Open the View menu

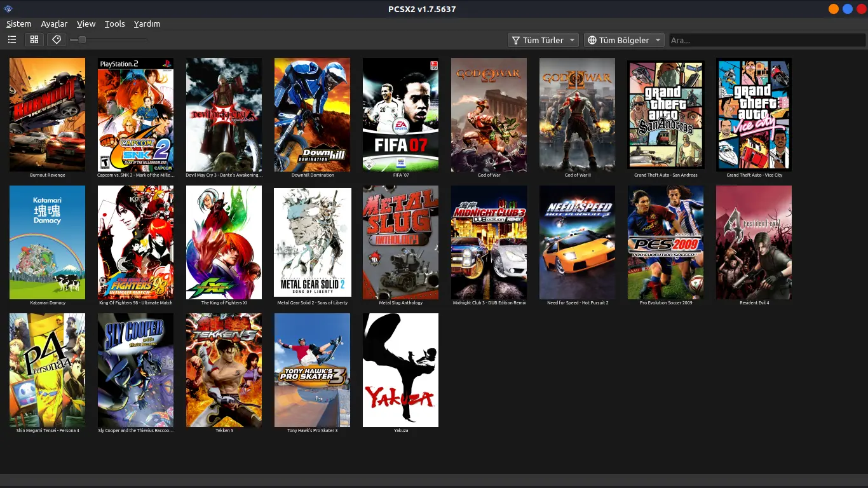click(x=86, y=24)
